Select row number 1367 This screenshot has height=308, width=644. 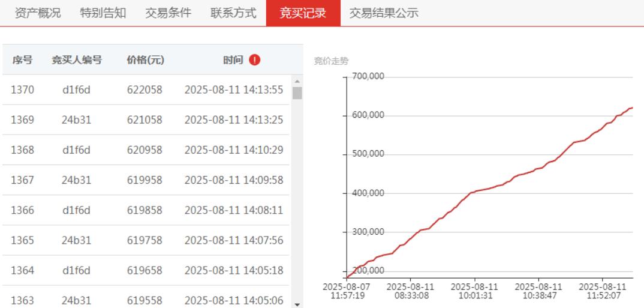[x=23, y=180]
